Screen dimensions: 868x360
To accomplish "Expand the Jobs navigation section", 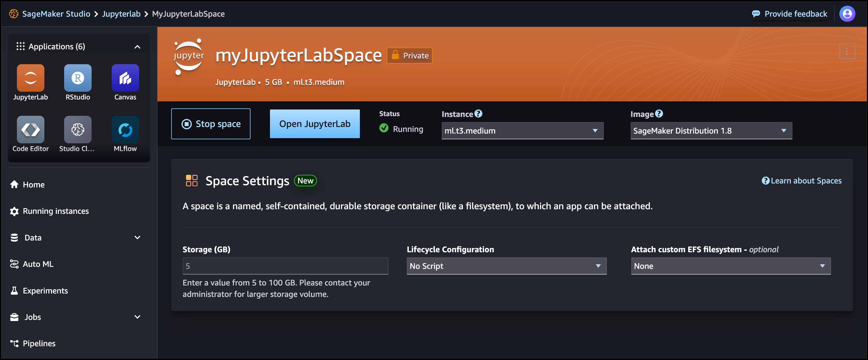I will pos(137,317).
